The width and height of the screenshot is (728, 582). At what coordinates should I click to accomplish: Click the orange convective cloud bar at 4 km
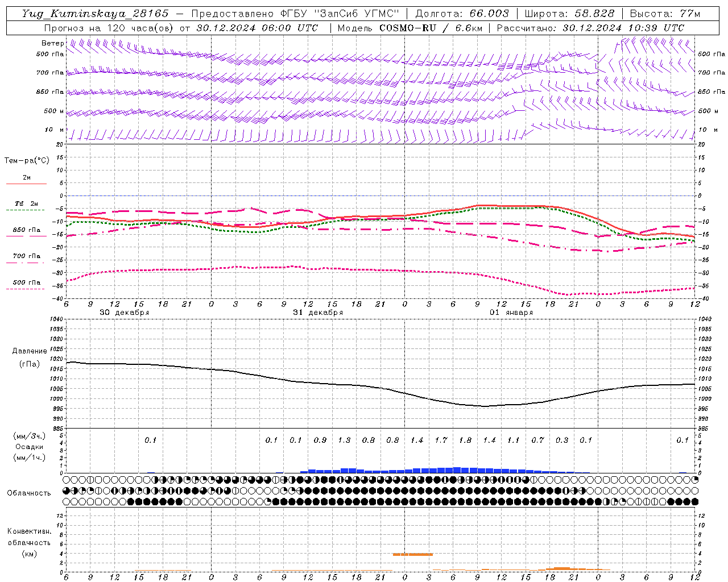click(x=413, y=554)
